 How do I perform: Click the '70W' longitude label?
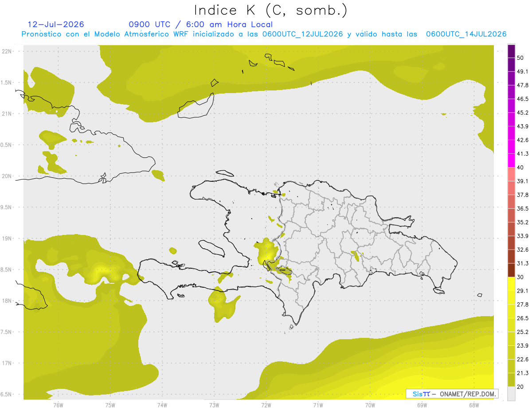click(370, 405)
